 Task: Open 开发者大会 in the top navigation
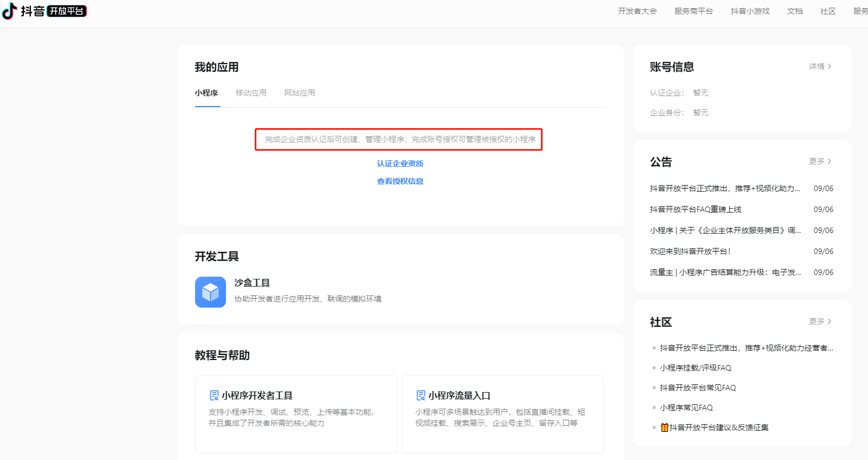click(637, 11)
